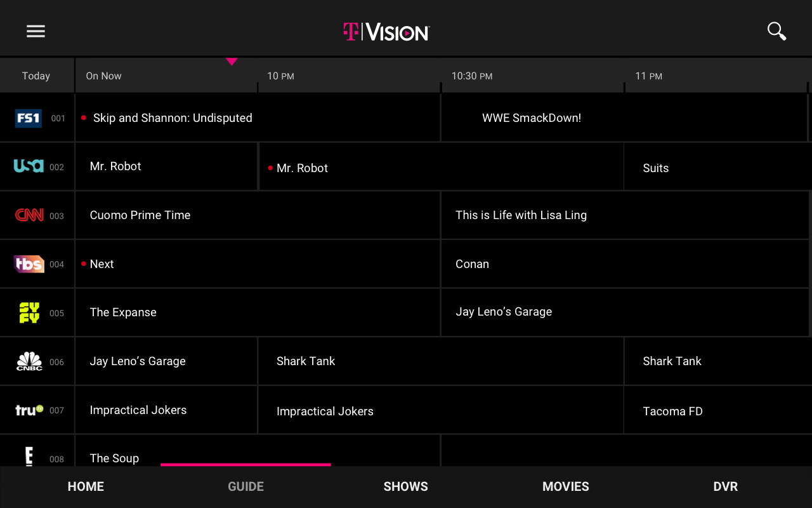Open Mr. Robot airing on now
812x508 pixels.
click(x=166, y=166)
